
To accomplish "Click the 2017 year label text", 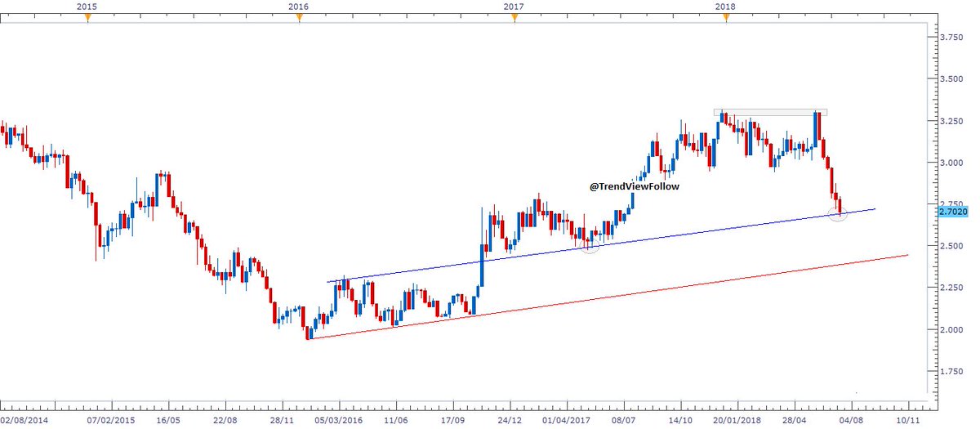I will [x=514, y=7].
